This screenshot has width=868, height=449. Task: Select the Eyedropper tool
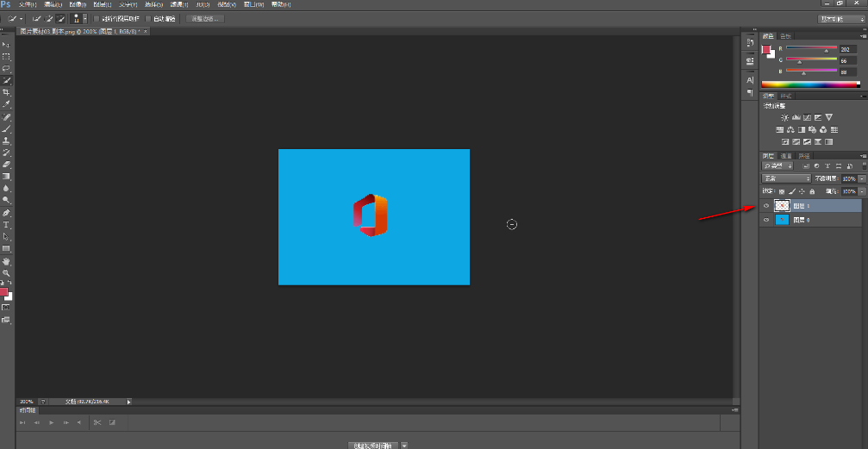pos(6,104)
